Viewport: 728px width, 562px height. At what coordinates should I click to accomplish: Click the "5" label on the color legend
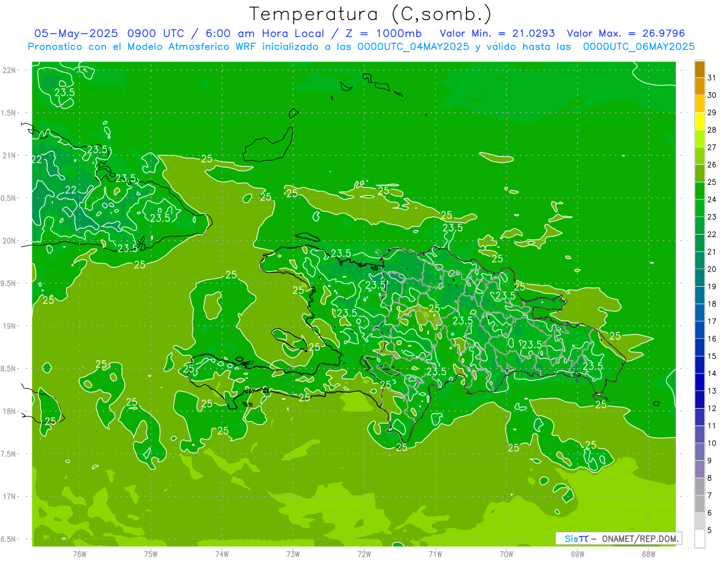(710, 530)
